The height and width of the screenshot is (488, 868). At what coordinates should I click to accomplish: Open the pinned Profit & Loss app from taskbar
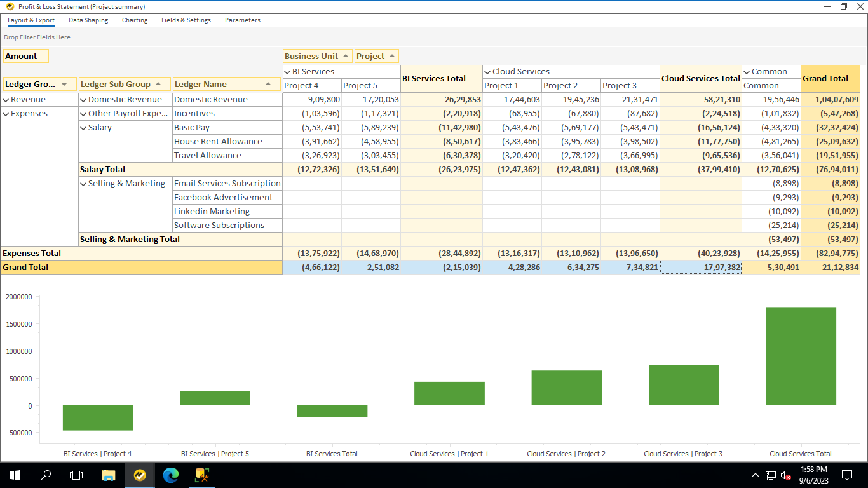pyautogui.click(x=139, y=475)
